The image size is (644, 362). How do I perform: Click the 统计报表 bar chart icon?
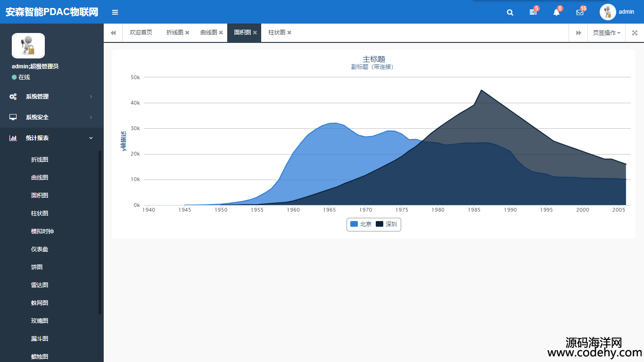(13, 138)
